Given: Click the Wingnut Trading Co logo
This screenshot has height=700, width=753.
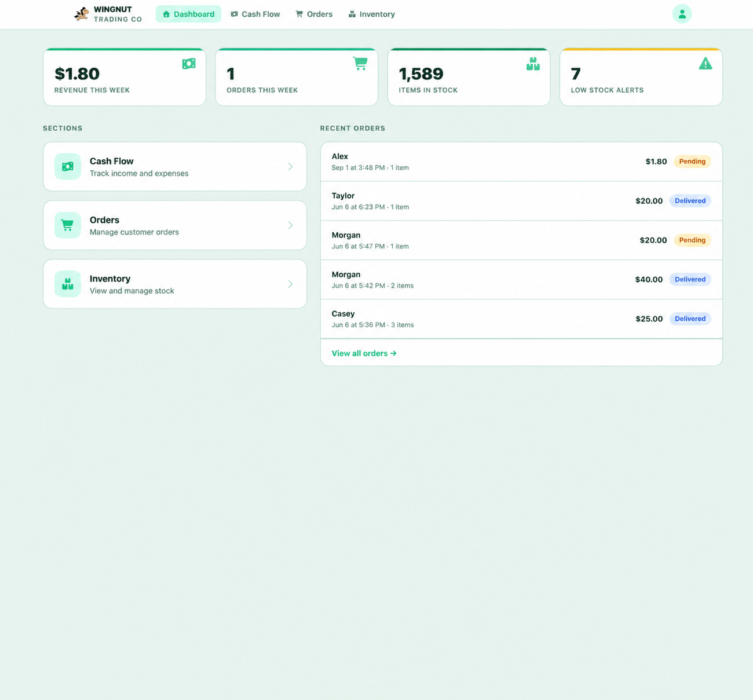Looking at the screenshot, I should (x=108, y=14).
